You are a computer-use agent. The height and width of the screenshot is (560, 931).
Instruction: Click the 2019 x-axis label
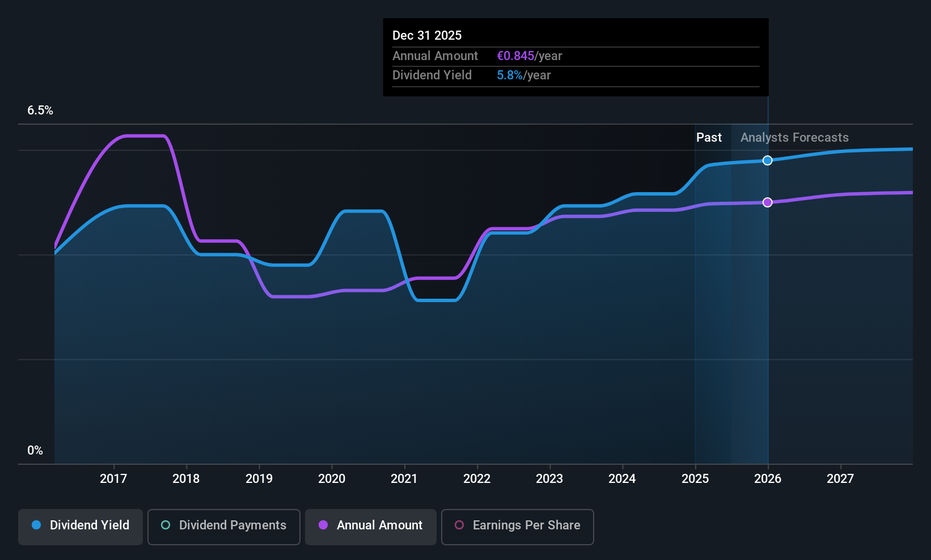(259, 478)
